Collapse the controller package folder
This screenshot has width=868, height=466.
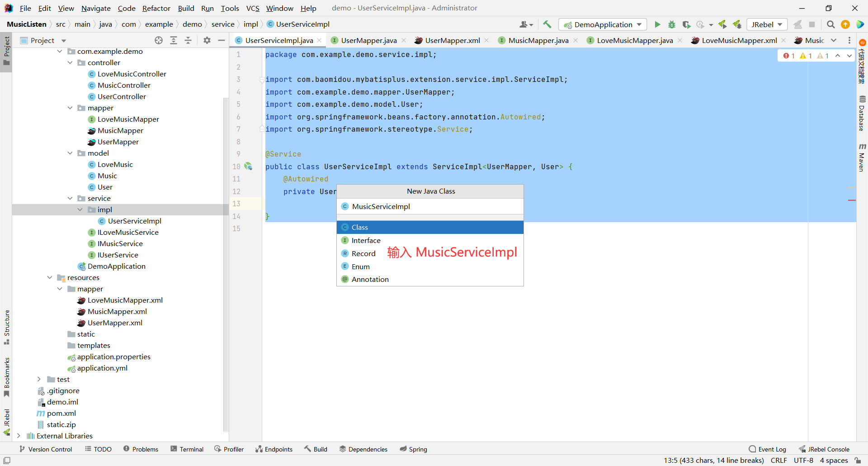tap(70, 63)
